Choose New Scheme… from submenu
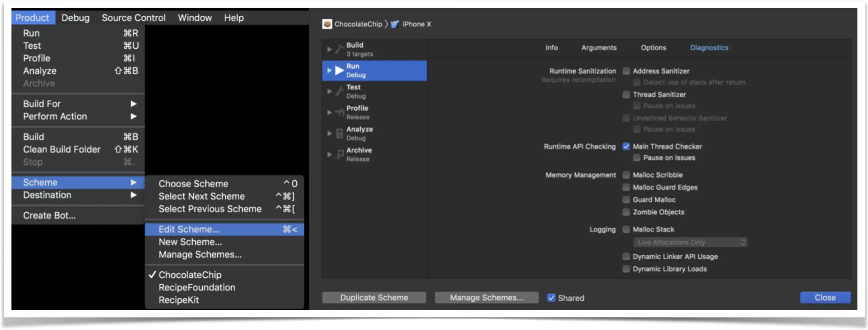868x330 pixels. (225, 242)
